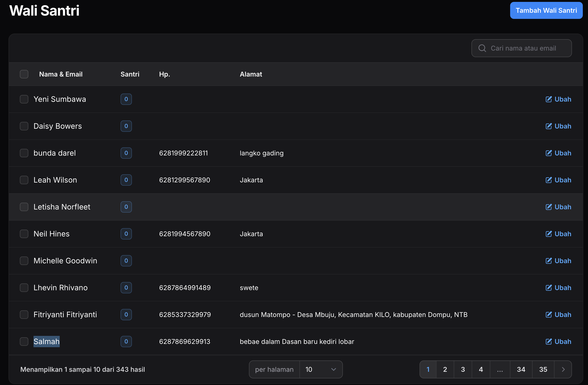Screen dimensions: 588x385
Task: Click the edit icon for Leah Wilson
Action: [548, 180]
